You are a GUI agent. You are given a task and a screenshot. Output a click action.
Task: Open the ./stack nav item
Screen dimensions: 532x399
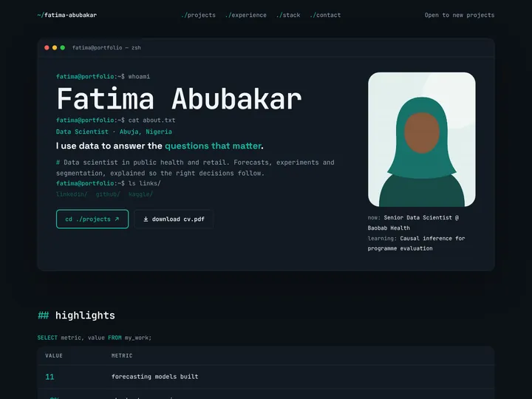pyautogui.click(x=288, y=15)
